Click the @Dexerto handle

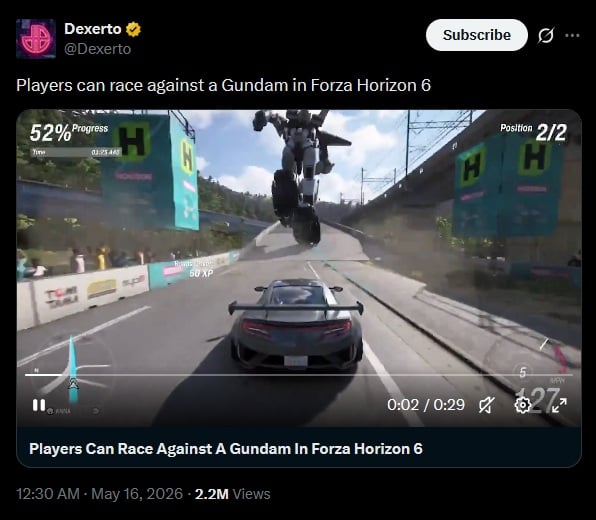point(98,49)
